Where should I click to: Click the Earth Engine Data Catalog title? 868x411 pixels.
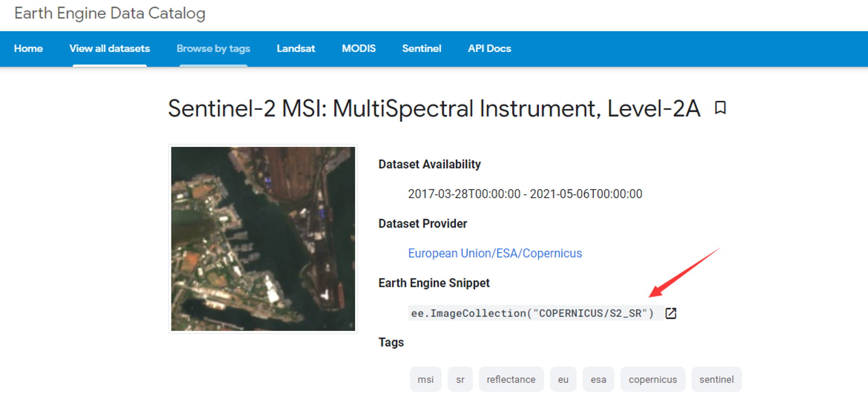point(110,13)
